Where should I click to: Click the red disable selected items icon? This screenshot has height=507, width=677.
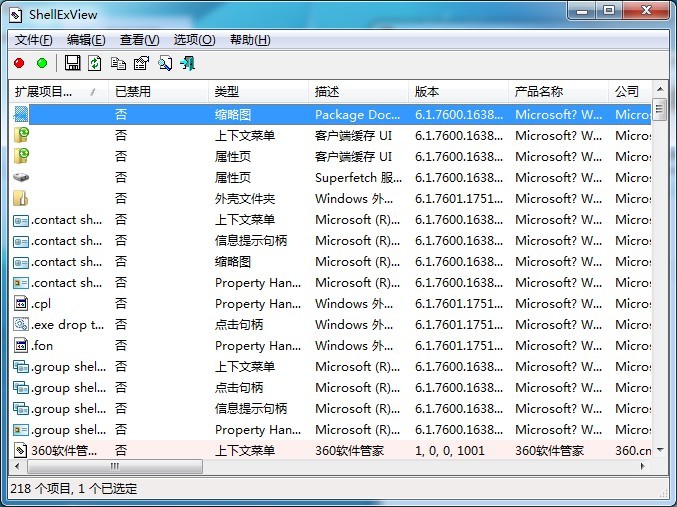click(19, 63)
